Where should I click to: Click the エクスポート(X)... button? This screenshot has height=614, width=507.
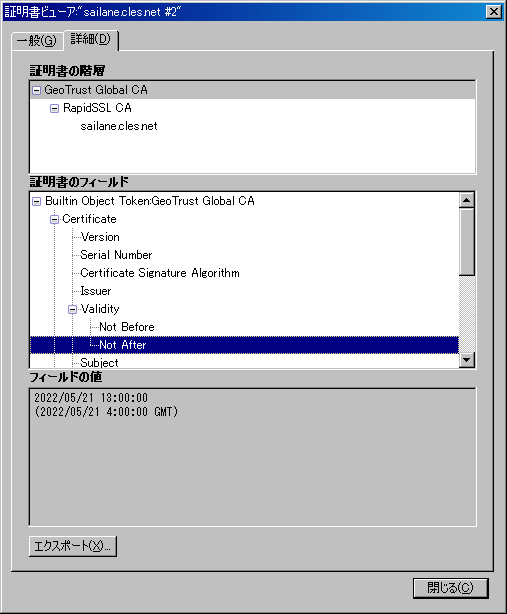73,546
